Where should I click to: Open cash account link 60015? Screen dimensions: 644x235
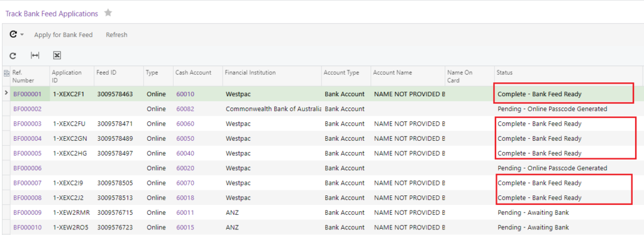click(186, 227)
